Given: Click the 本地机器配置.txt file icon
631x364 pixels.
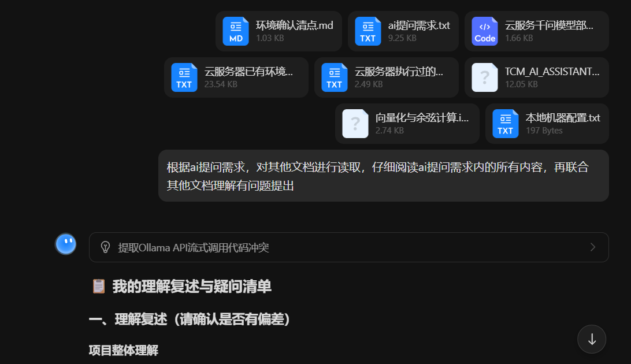Looking at the screenshot, I should (x=505, y=124).
